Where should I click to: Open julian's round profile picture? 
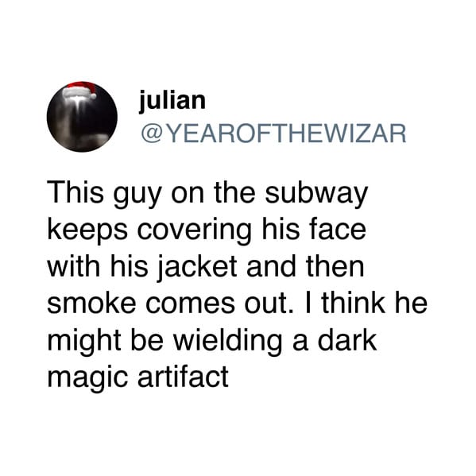point(82,117)
